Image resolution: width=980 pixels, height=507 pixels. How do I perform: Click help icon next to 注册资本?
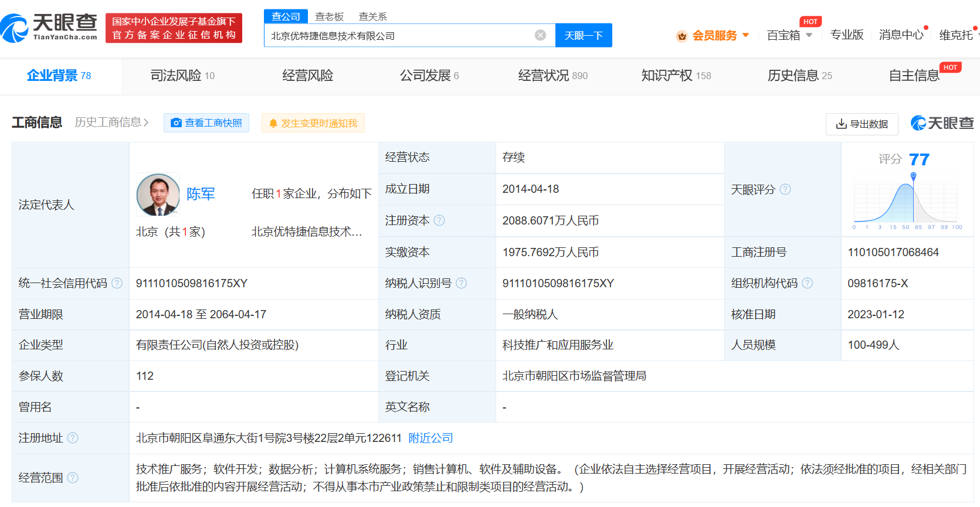click(439, 220)
